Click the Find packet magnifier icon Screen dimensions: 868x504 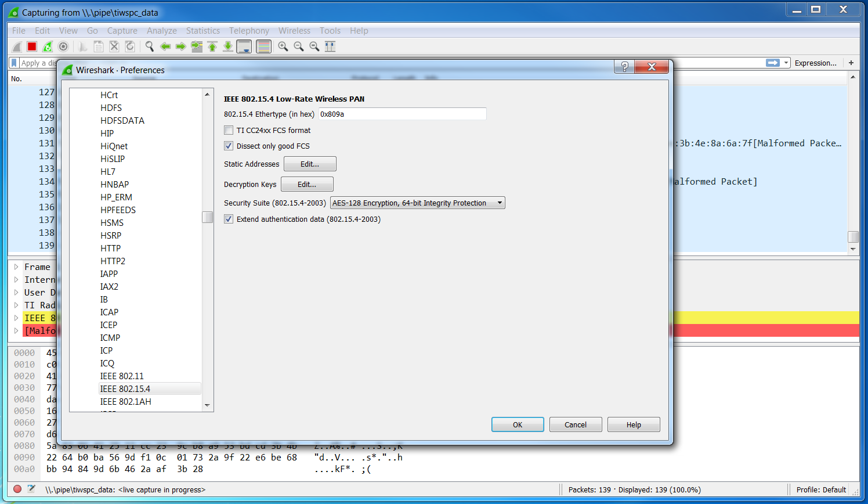pyautogui.click(x=149, y=46)
